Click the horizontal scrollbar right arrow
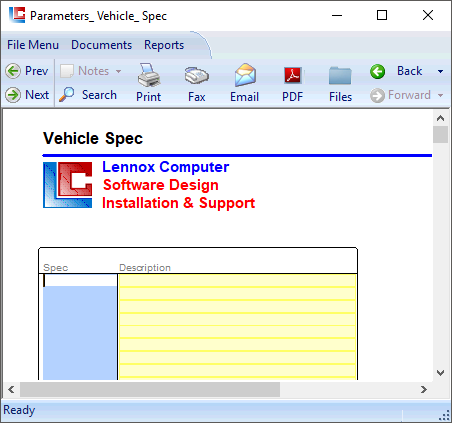The image size is (452, 423). click(x=424, y=389)
